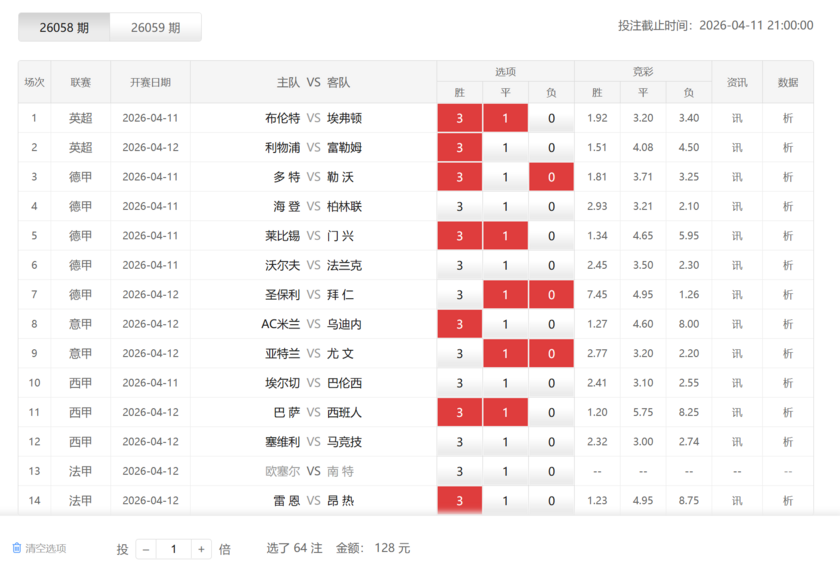Viewport: 840px width, 565px height.
Task: Click team name 利物浦
Action: click(x=282, y=147)
